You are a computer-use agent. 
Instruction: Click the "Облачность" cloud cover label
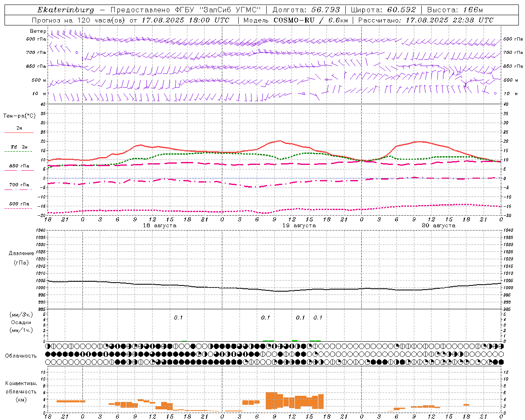pyautogui.click(x=21, y=356)
